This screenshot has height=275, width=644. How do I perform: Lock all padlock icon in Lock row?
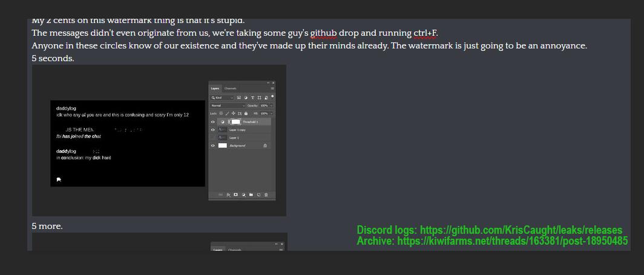click(246, 113)
